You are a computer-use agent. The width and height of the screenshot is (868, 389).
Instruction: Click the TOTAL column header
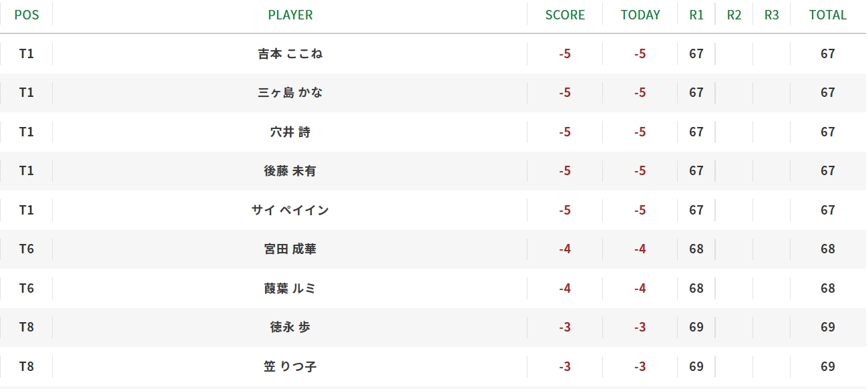click(x=828, y=15)
